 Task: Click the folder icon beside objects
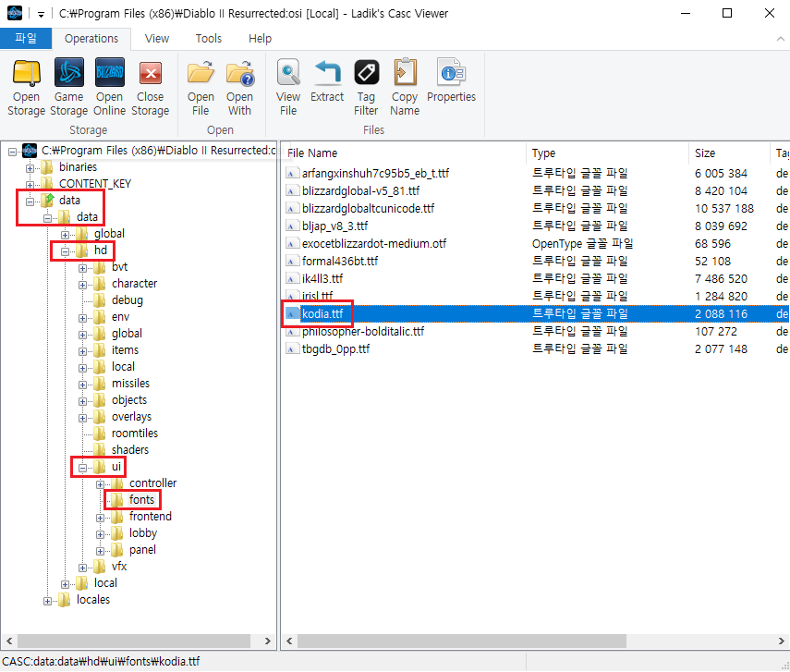pyautogui.click(x=100, y=401)
